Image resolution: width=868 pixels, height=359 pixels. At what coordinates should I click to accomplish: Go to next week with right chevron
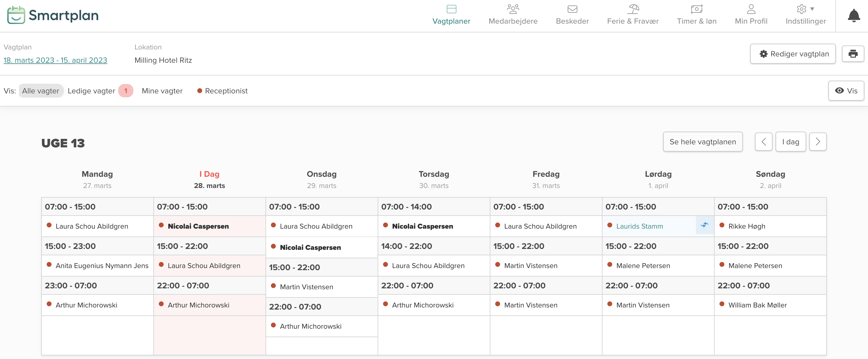(x=818, y=142)
